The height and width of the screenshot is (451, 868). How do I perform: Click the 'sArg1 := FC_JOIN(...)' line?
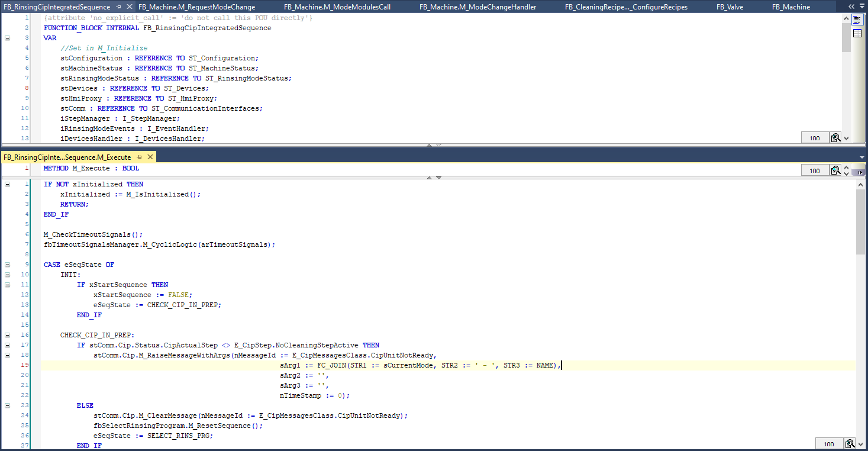click(x=420, y=365)
